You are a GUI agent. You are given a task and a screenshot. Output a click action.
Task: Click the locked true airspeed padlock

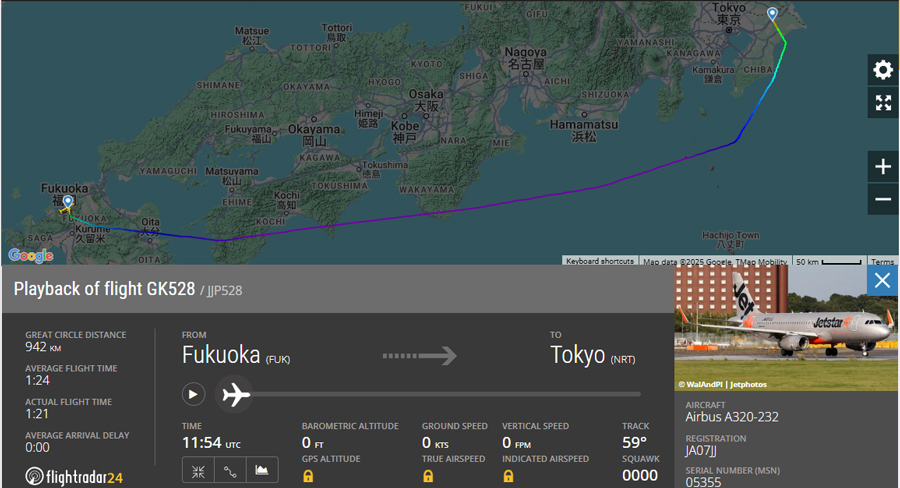pyautogui.click(x=428, y=476)
